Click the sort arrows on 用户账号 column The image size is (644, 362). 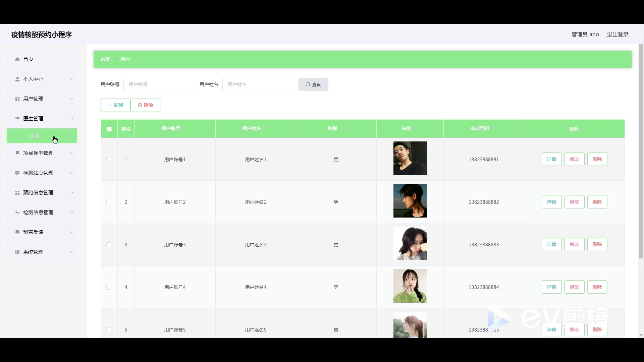[x=185, y=129]
